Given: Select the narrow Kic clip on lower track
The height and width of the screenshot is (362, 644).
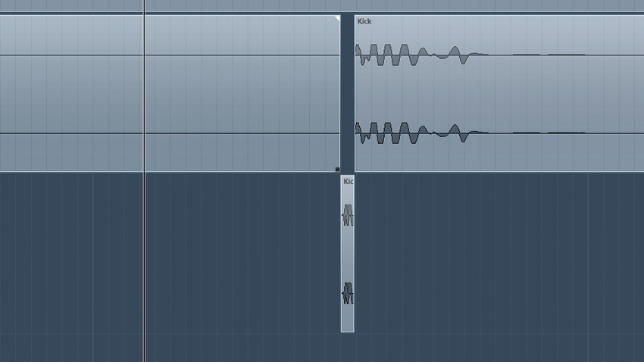Looking at the screenshot, I should tap(348, 254).
